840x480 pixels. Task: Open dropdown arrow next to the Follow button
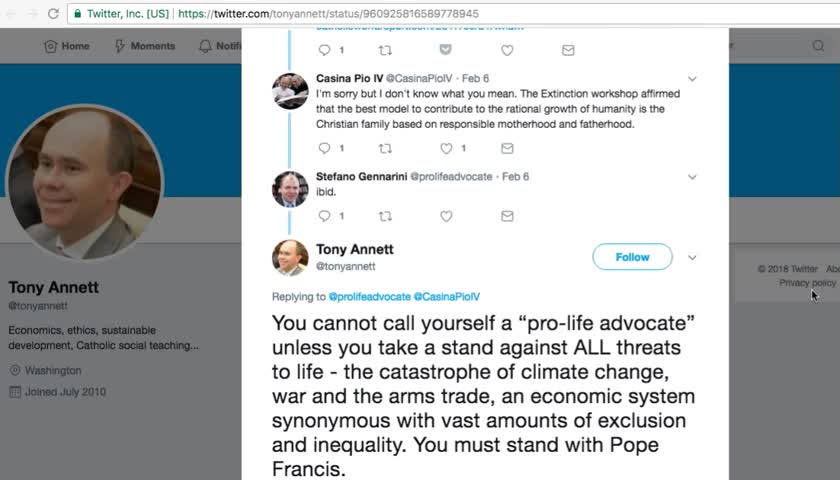[692, 257]
